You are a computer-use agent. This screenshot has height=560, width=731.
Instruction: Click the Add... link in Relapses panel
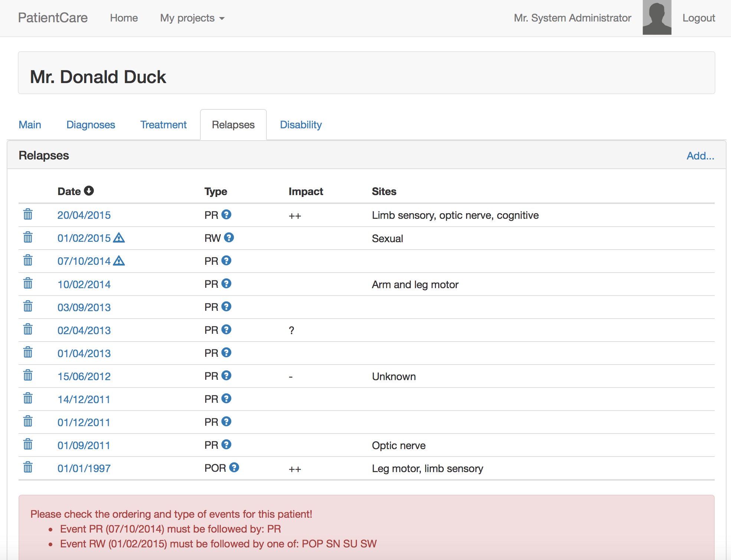coord(700,156)
